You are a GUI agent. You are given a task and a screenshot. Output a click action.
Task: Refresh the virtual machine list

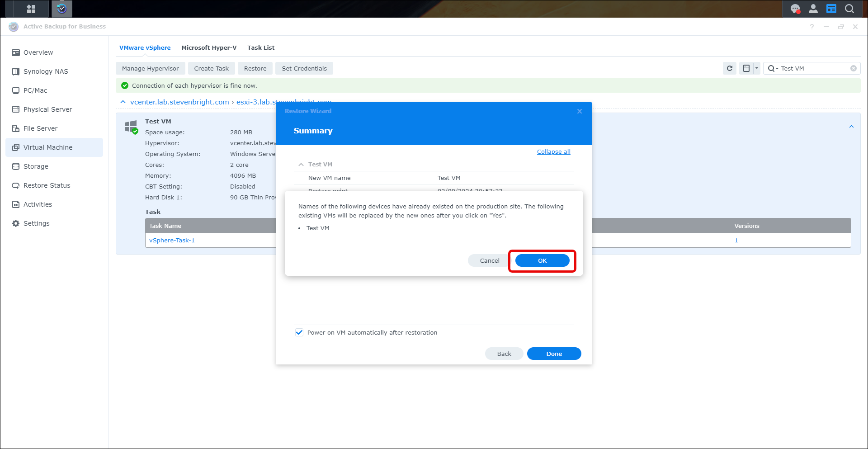pos(729,68)
